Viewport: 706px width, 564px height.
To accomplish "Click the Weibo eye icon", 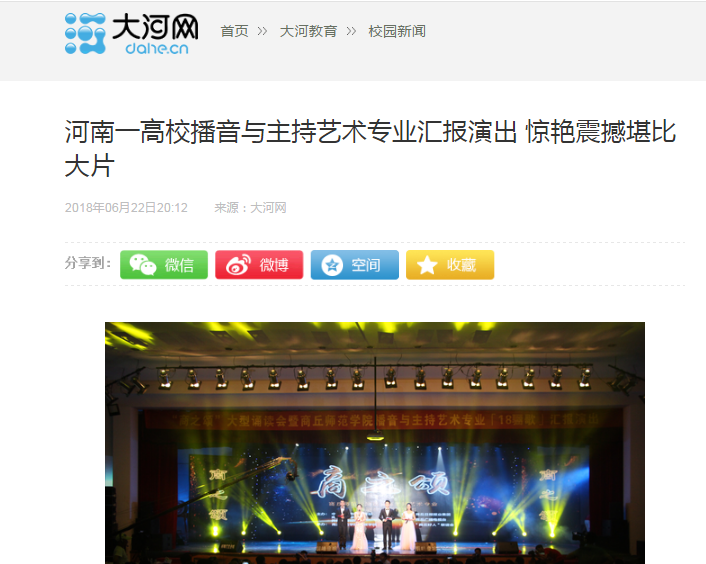I will point(238,265).
